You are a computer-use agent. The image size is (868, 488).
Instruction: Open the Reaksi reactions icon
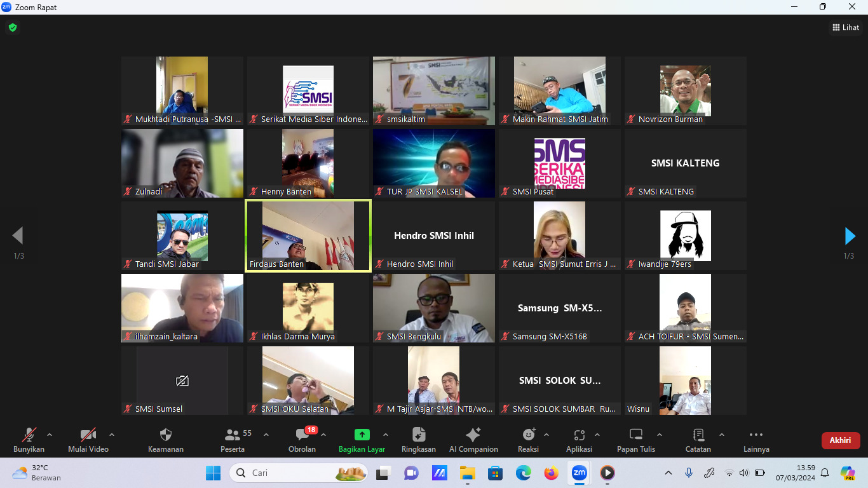(528, 435)
